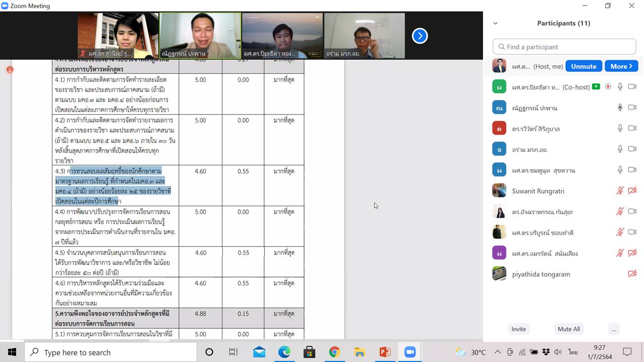Viewport: 644px width, 362px height.
Task: Open the volume speaker tray icon
Action: click(557, 352)
